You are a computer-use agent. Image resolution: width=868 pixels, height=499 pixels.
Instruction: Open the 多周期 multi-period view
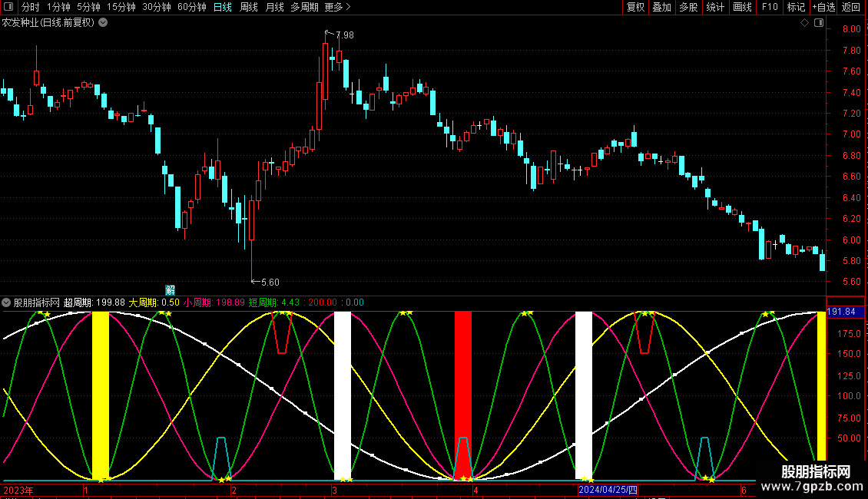(x=304, y=7)
